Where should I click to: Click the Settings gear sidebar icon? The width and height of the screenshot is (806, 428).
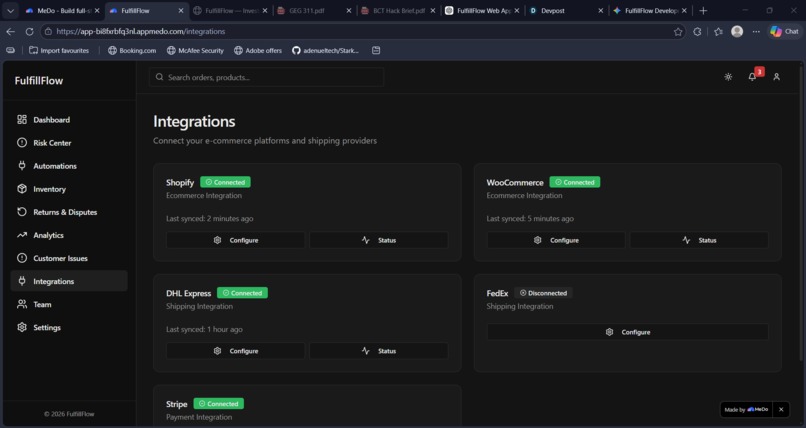[x=22, y=327]
